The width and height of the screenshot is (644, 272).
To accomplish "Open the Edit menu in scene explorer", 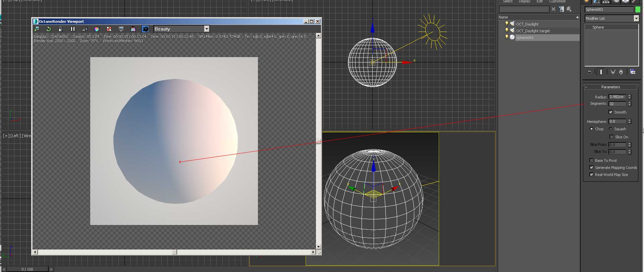I will (x=540, y=1).
